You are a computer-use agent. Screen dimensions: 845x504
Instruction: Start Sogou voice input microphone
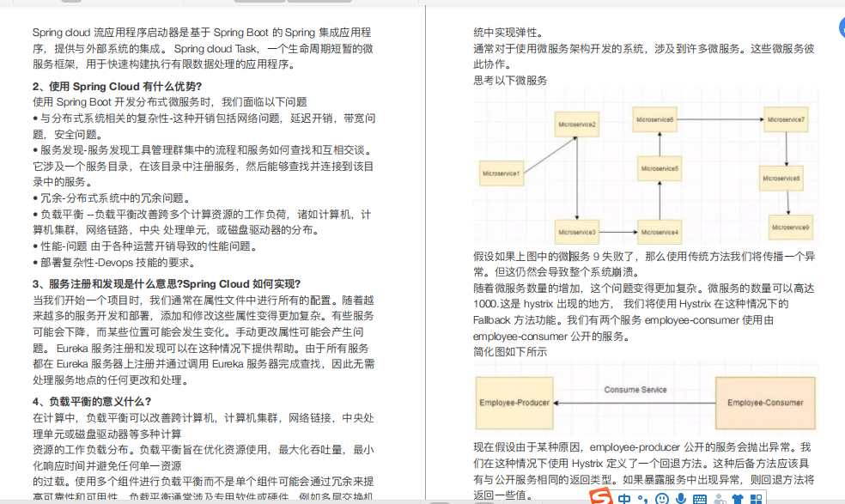[x=681, y=499]
